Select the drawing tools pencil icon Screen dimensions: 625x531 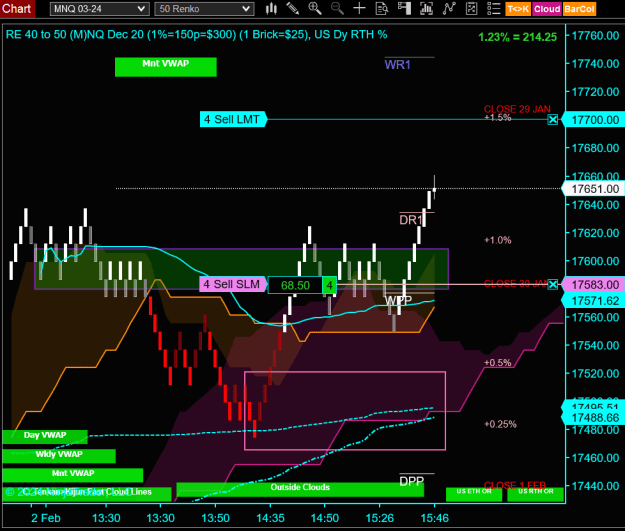tap(293, 8)
